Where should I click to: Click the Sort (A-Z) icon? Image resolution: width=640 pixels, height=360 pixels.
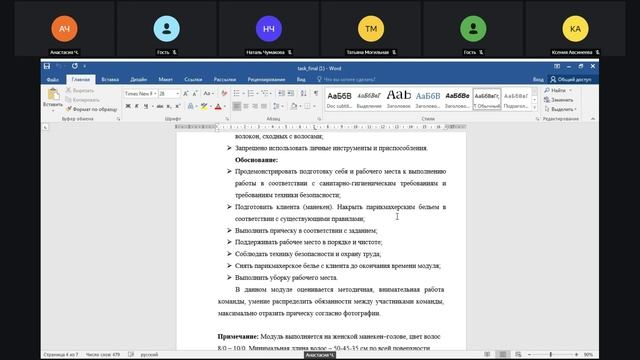tap(304, 93)
